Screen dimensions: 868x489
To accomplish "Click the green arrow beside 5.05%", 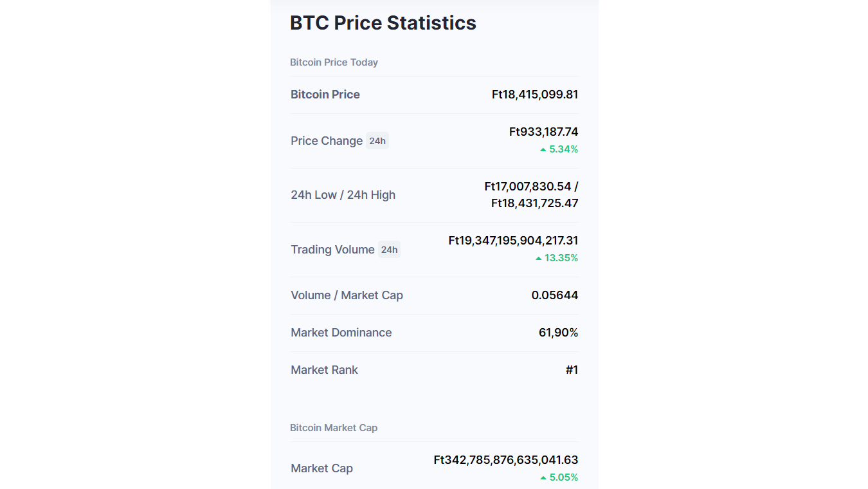I will point(543,477).
